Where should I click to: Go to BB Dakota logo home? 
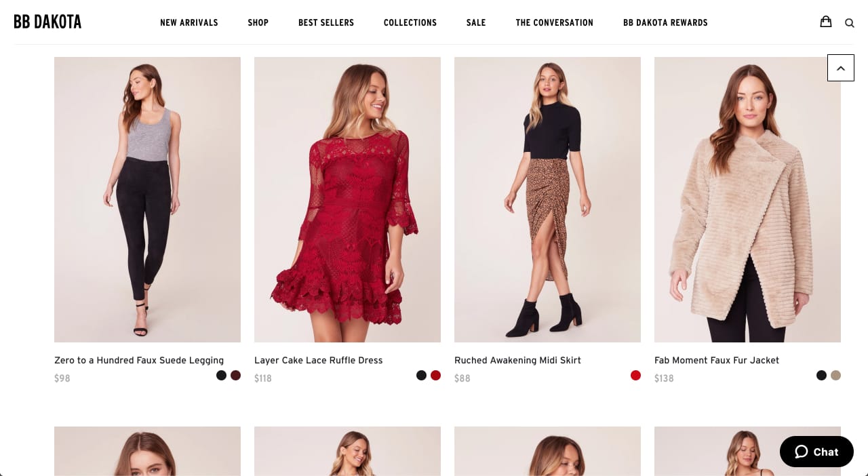[x=47, y=22]
